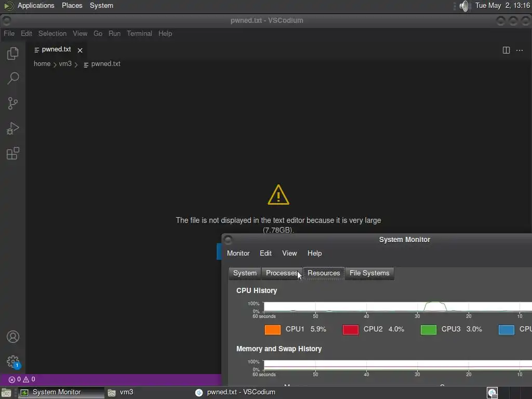Open the Source Control view
The height and width of the screenshot is (399, 532).
tap(13, 103)
